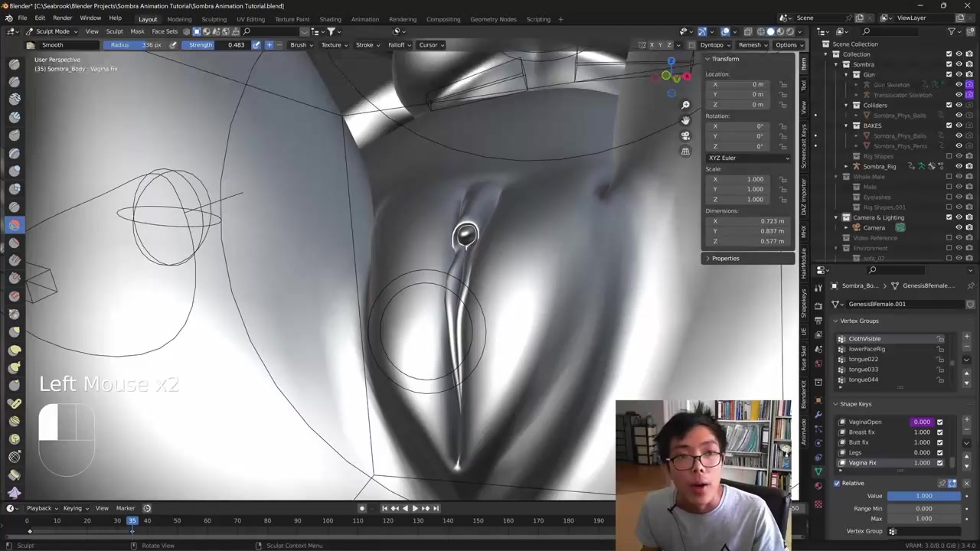Open the XYZ Euler rotation mode dropdown

point(748,158)
